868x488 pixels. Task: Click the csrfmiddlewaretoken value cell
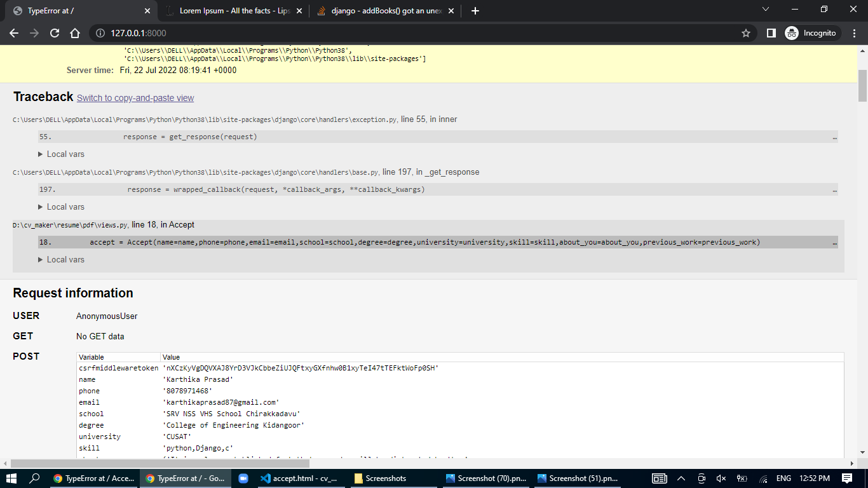coord(301,368)
